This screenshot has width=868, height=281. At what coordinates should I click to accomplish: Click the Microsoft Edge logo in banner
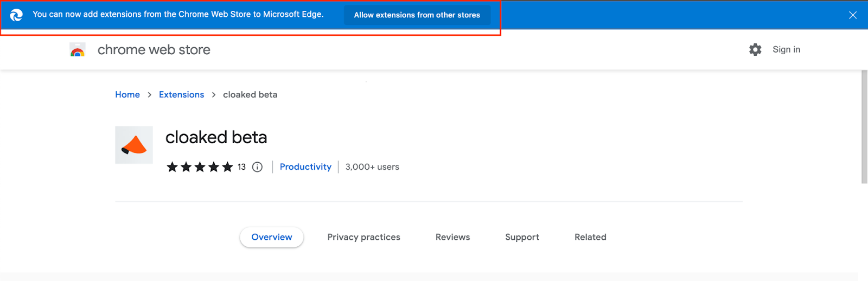16,15
